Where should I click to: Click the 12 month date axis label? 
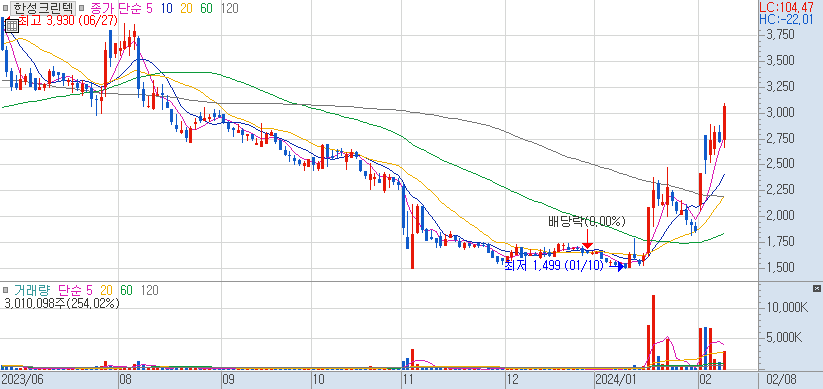[512, 379]
